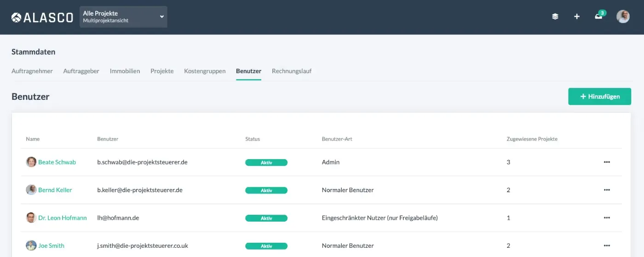
Task: Open the Dr. Leon Hofmann user link
Action: click(x=63, y=218)
